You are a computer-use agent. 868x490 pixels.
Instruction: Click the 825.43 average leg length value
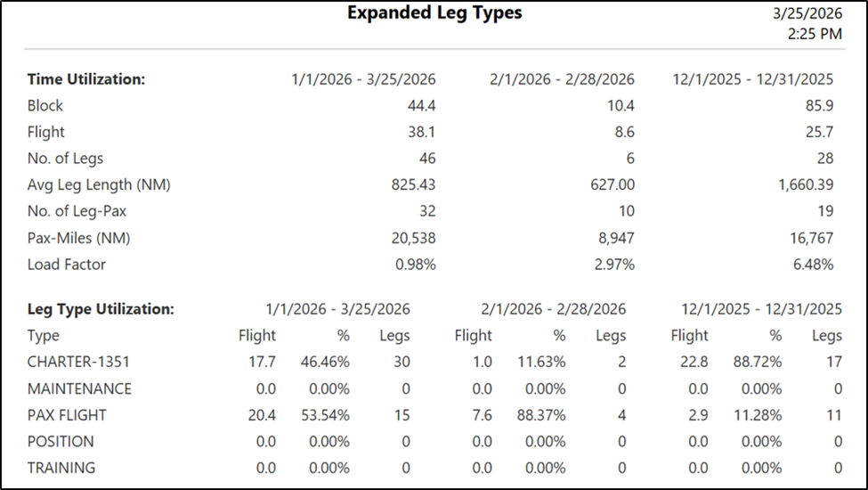(413, 185)
